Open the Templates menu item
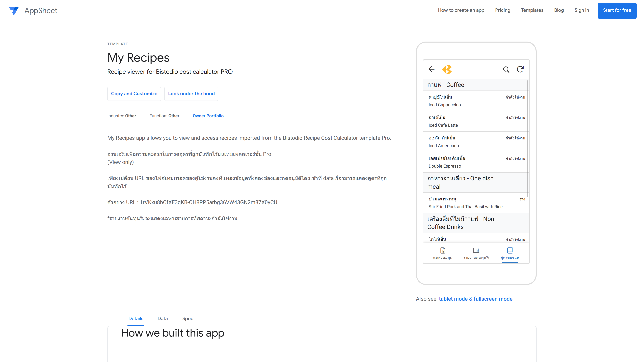The image size is (644, 362). click(532, 10)
